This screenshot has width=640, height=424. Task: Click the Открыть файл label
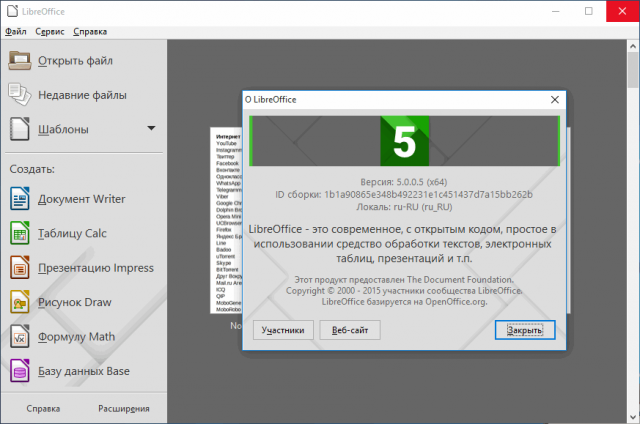[x=75, y=61]
